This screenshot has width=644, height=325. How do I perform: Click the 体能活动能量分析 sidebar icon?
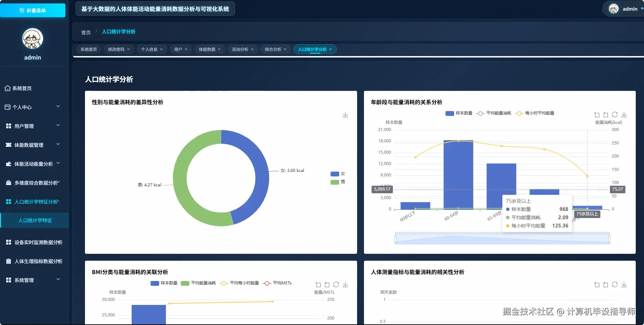pyautogui.click(x=9, y=164)
